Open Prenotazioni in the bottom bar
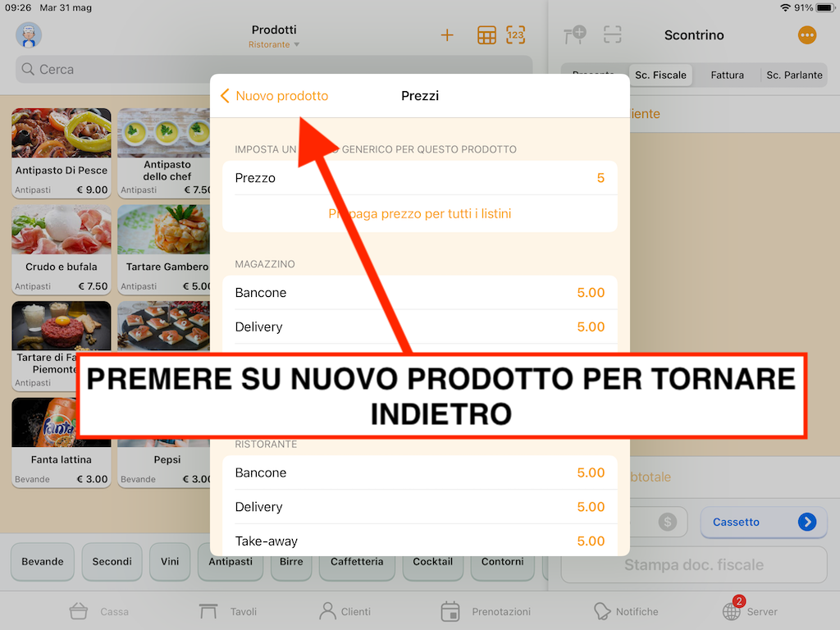Image resolution: width=840 pixels, height=630 pixels. point(486,611)
